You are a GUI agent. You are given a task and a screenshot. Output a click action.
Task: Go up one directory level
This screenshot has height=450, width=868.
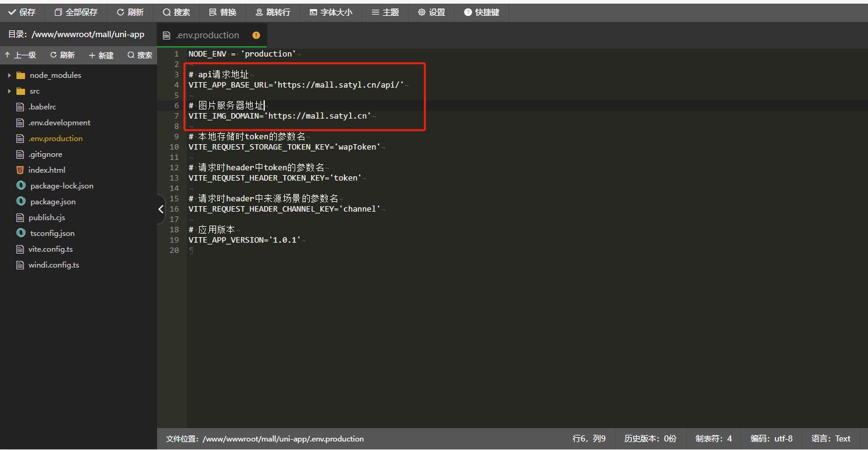coord(20,55)
